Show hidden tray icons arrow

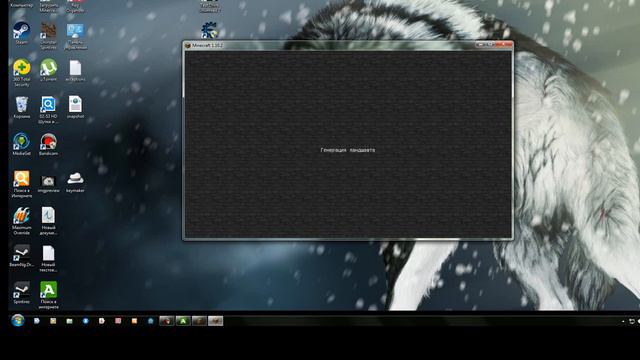(623, 322)
